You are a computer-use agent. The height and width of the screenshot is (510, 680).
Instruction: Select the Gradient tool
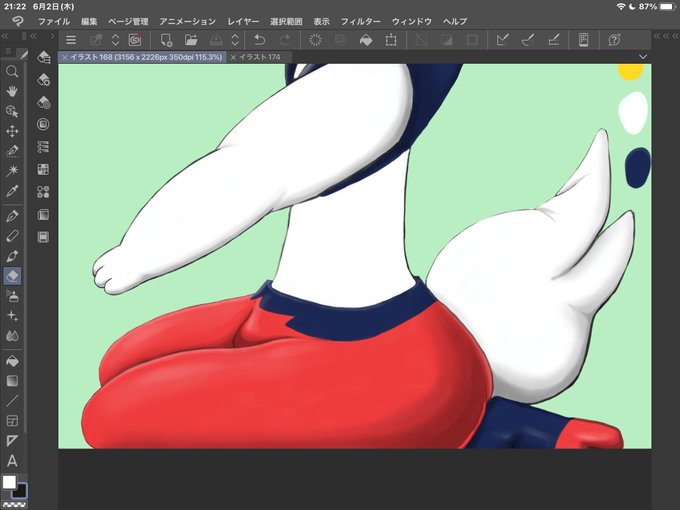pos(12,381)
